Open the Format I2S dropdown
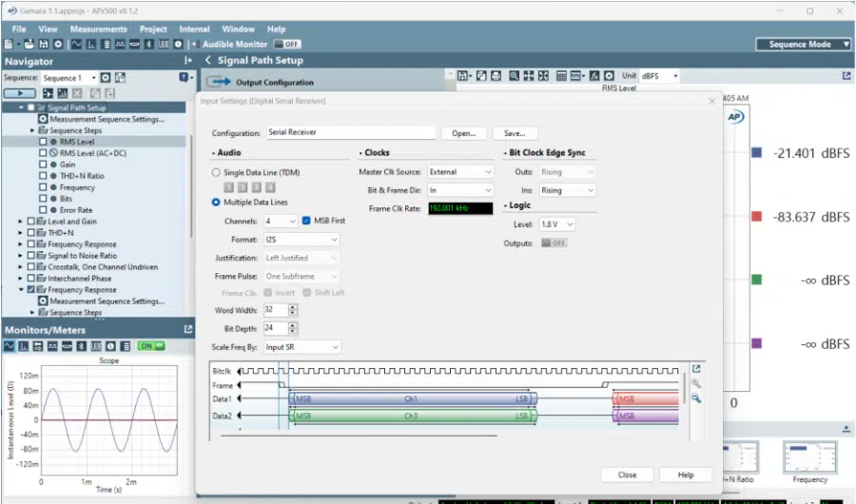The width and height of the screenshot is (856, 504). click(301, 240)
